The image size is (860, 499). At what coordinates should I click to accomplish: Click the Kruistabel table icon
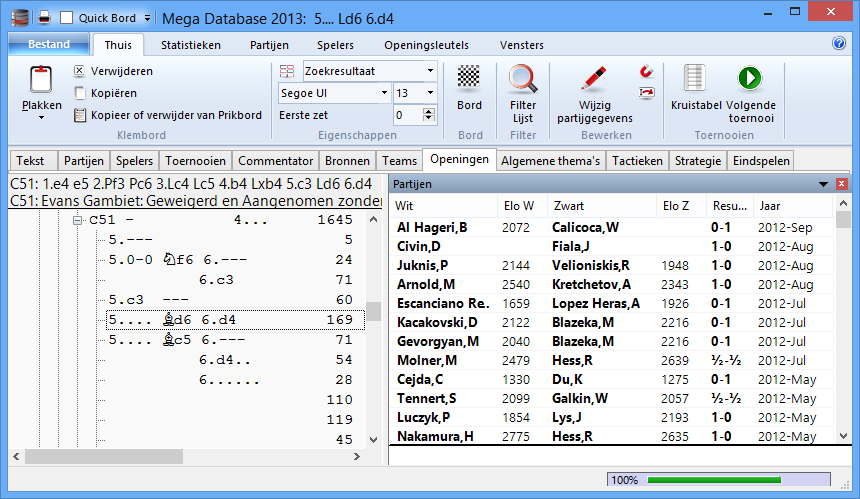(694, 78)
